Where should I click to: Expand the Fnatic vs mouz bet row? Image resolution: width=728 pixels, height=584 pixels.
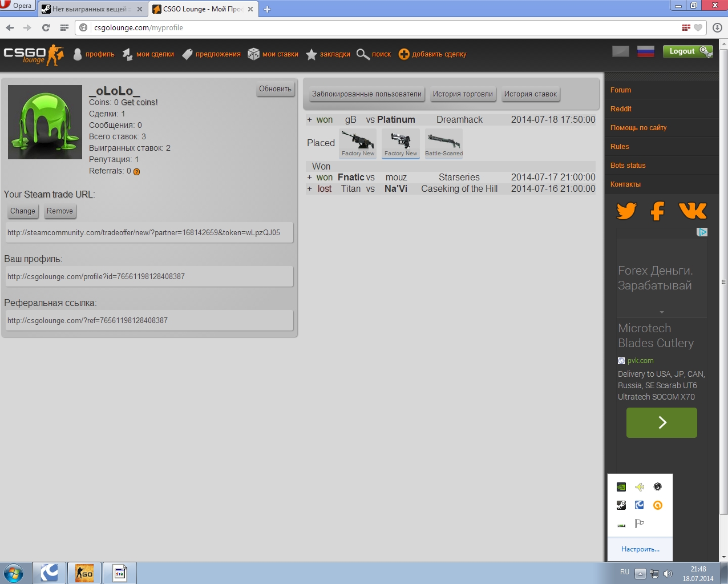tap(310, 178)
